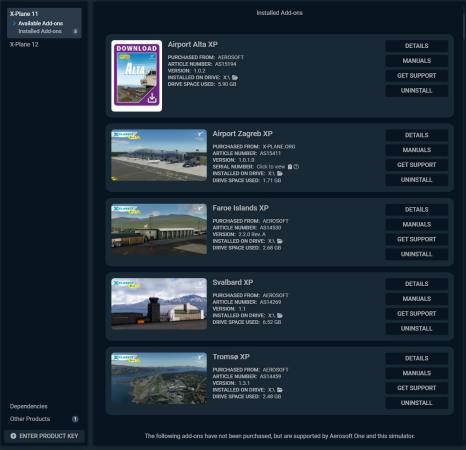Screen dimensions: 466x450
Task: Click Enter Product Key button
Action: click(x=44, y=436)
